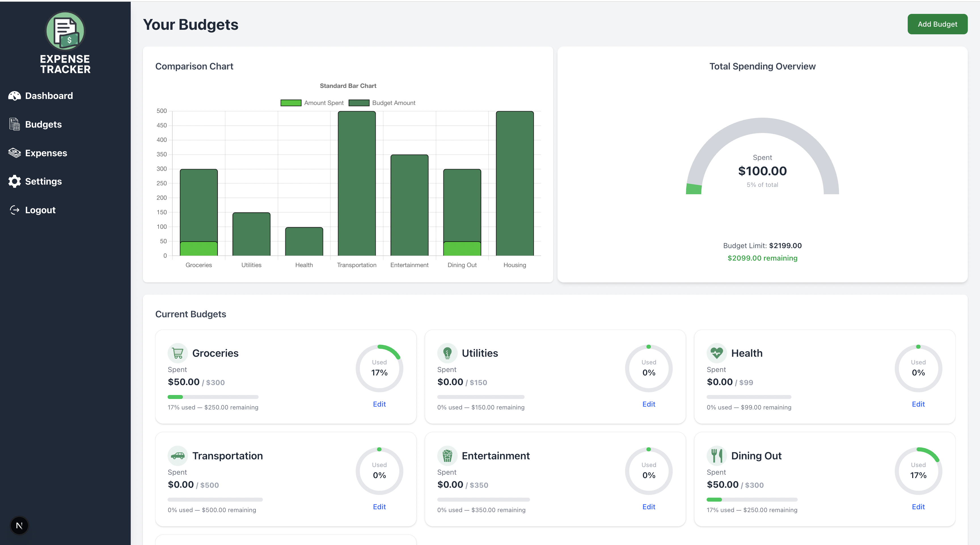980x545 pixels.
Task: Click the Dining Out spending progress bar
Action: [x=752, y=499]
